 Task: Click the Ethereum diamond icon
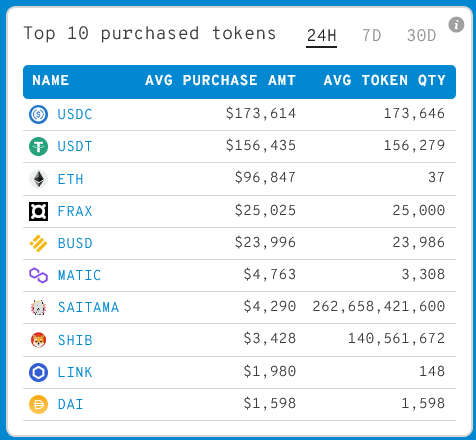tap(38, 179)
